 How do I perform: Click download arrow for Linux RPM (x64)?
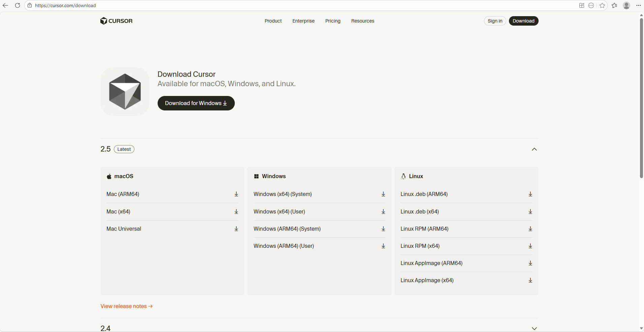[x=530, y=246]
